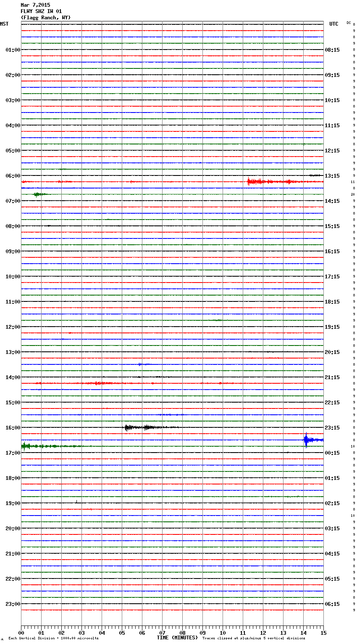This screenshot has height=644, width=357.
Task: Select the 14:00 MST hour label
Action: [13, 377]
